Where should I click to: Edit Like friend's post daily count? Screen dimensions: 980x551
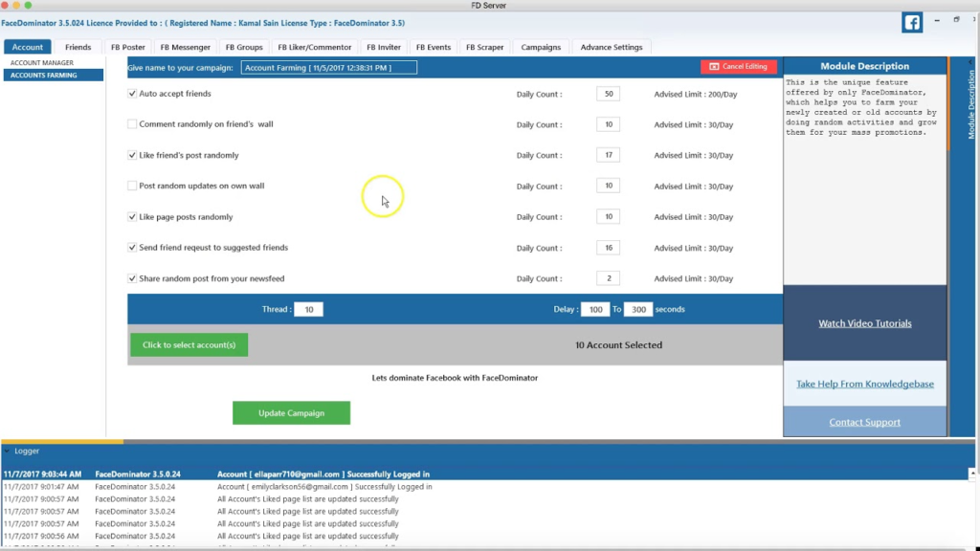click(x=608, y=155)
